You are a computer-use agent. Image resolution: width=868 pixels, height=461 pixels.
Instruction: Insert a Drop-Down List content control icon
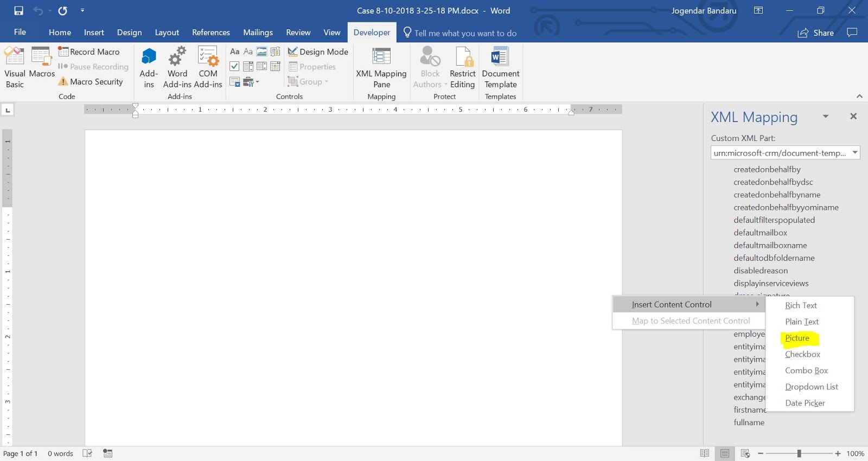pos(261,66)
